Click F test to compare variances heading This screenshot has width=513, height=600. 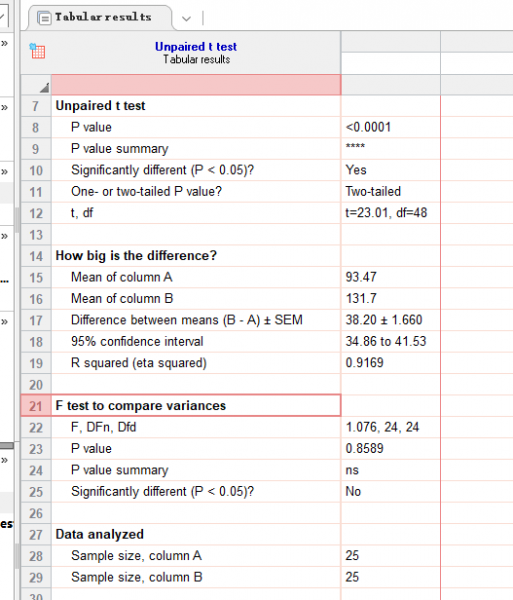point(141,406)
